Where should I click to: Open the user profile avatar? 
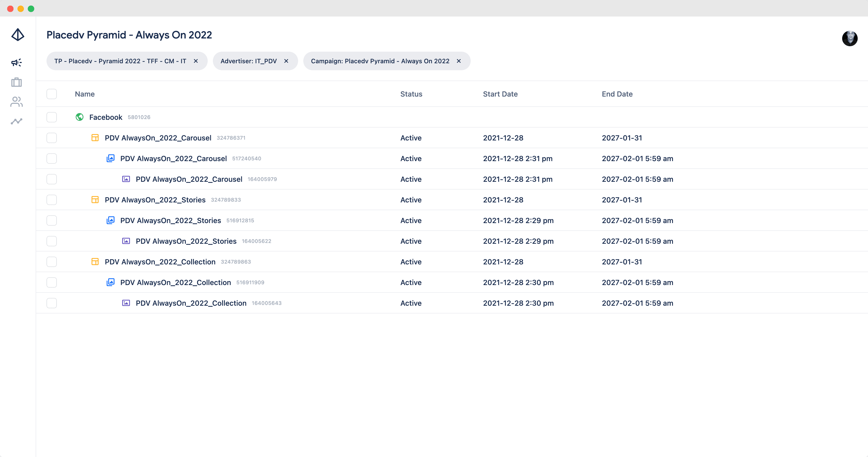849,38
